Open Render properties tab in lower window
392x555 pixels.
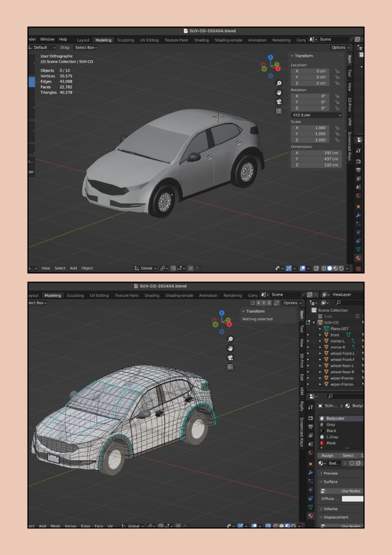[x=310, y=418]
